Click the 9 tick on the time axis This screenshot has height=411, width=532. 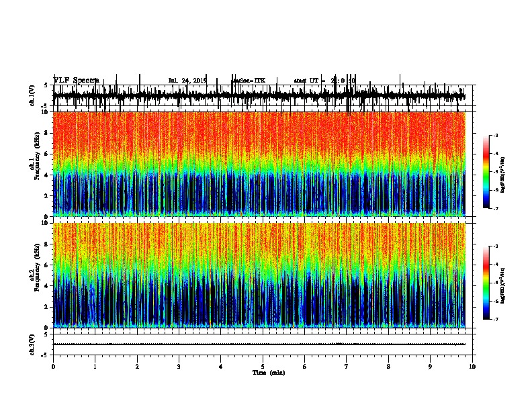pos(430,367)
